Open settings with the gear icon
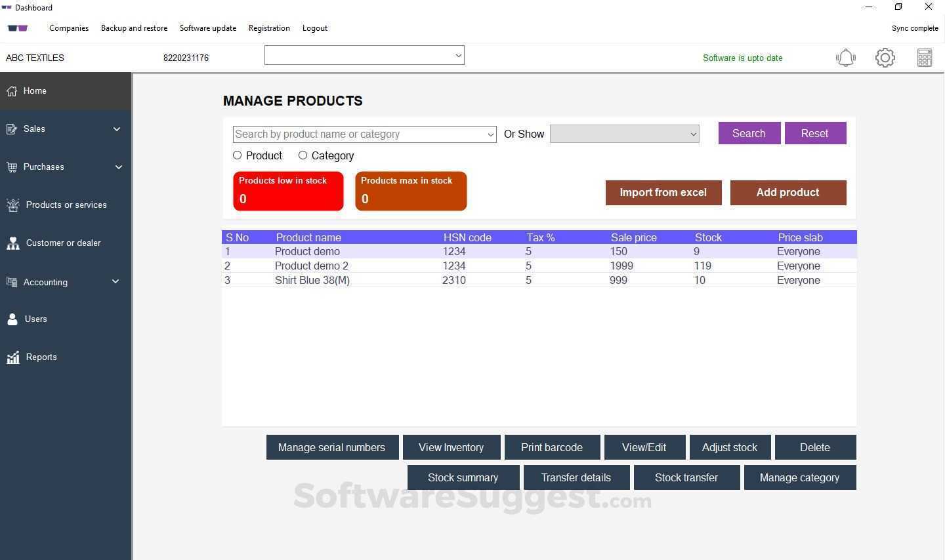This screenshot has width=945, height=560. click(885, 58)
